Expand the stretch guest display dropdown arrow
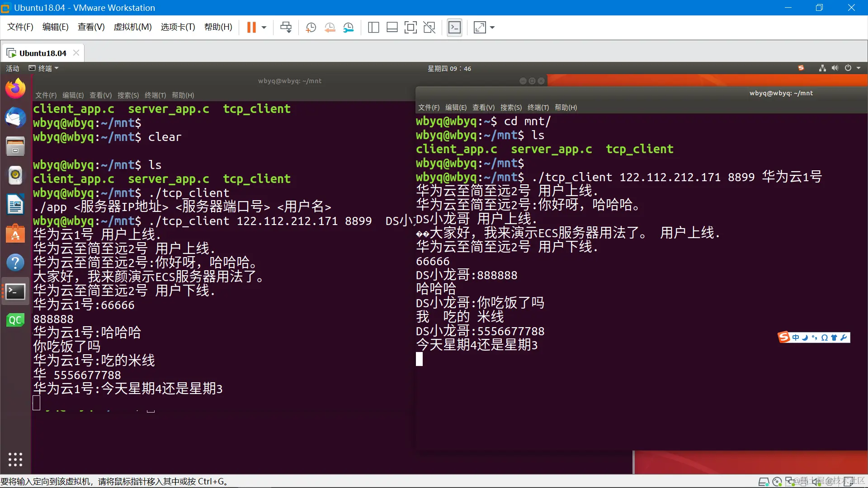Viewport: 868px width, 488px height. 492,28
